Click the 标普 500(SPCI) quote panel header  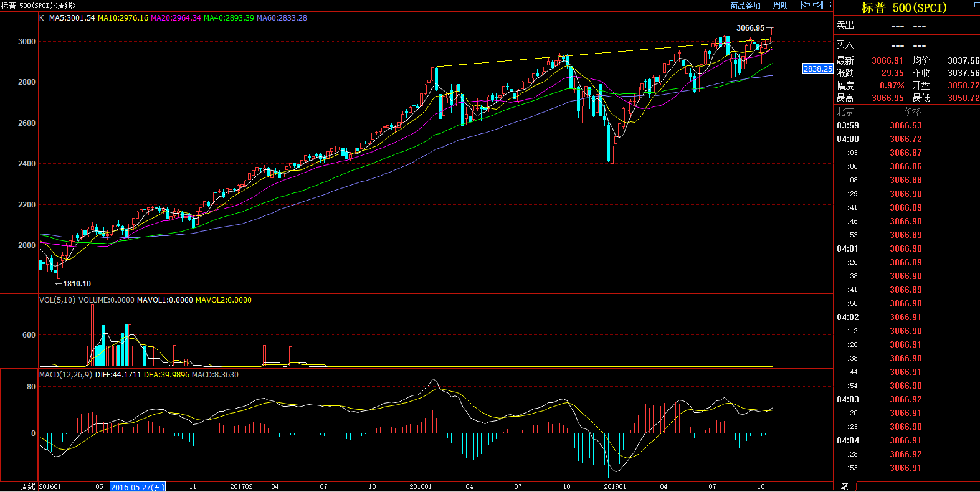click(904, 8)
